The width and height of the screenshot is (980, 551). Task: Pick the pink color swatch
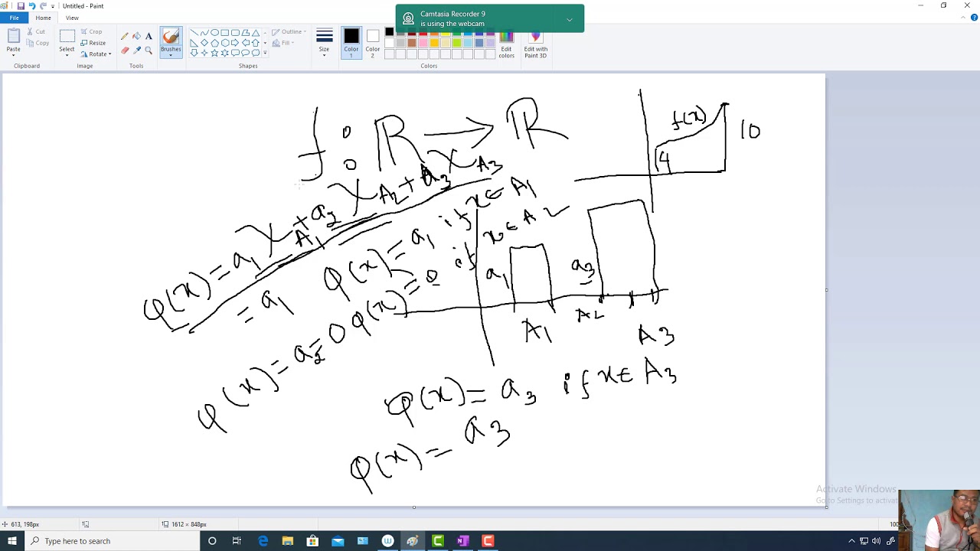pos(423,43)
